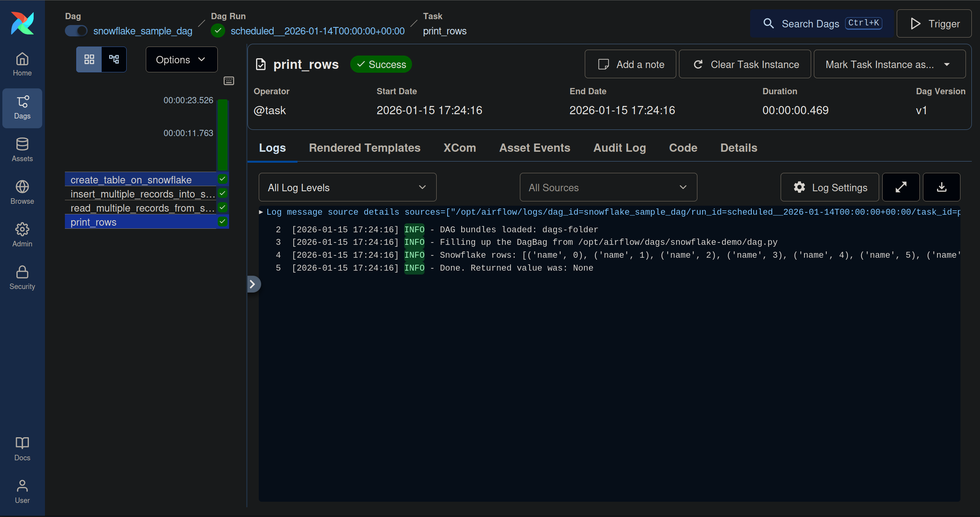Open the All Sources dropdown

(608, 188)
